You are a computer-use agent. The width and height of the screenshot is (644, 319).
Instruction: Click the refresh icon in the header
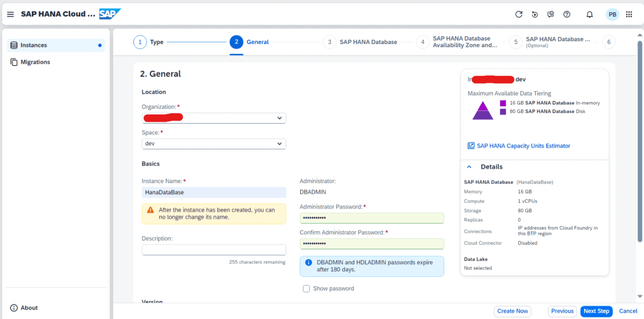click(519, 14)
